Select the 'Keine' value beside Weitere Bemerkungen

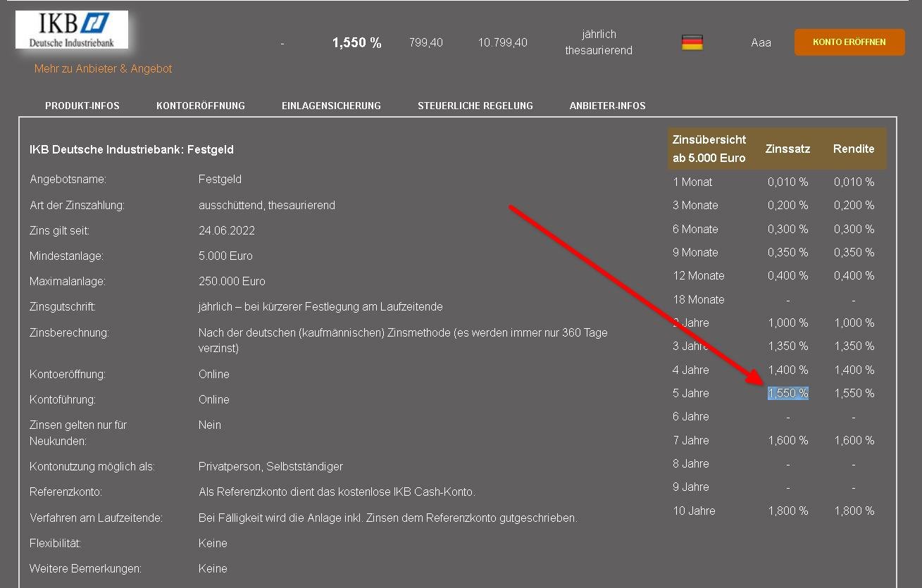(x=213, y=569)
